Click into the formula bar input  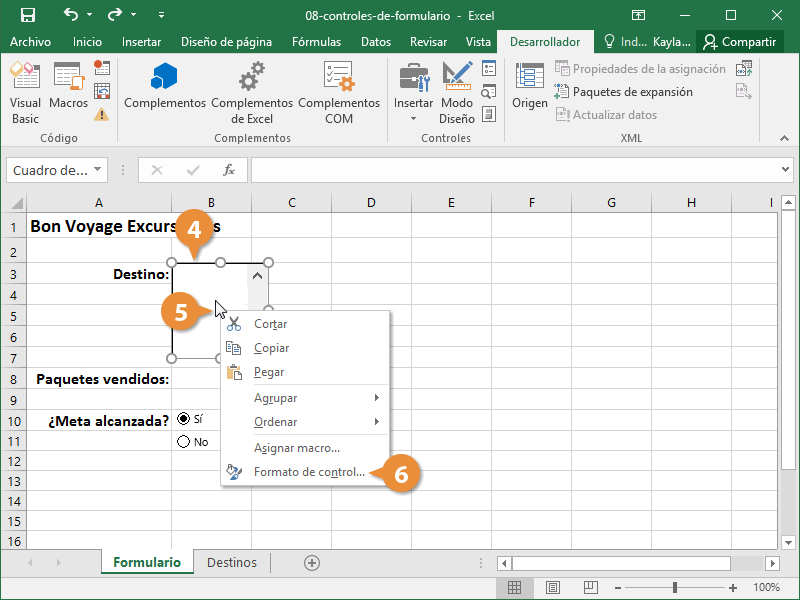515,170
